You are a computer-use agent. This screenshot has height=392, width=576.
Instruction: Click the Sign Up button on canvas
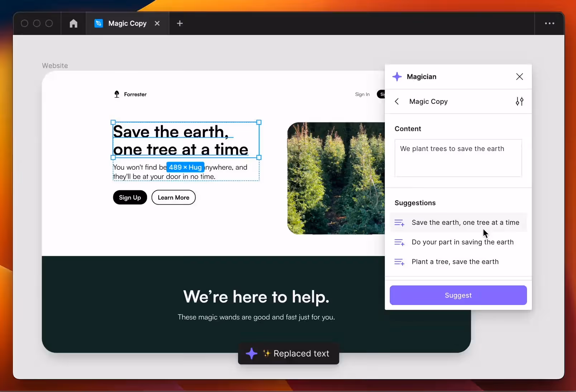pyautogui.click(x=130, y=198)
